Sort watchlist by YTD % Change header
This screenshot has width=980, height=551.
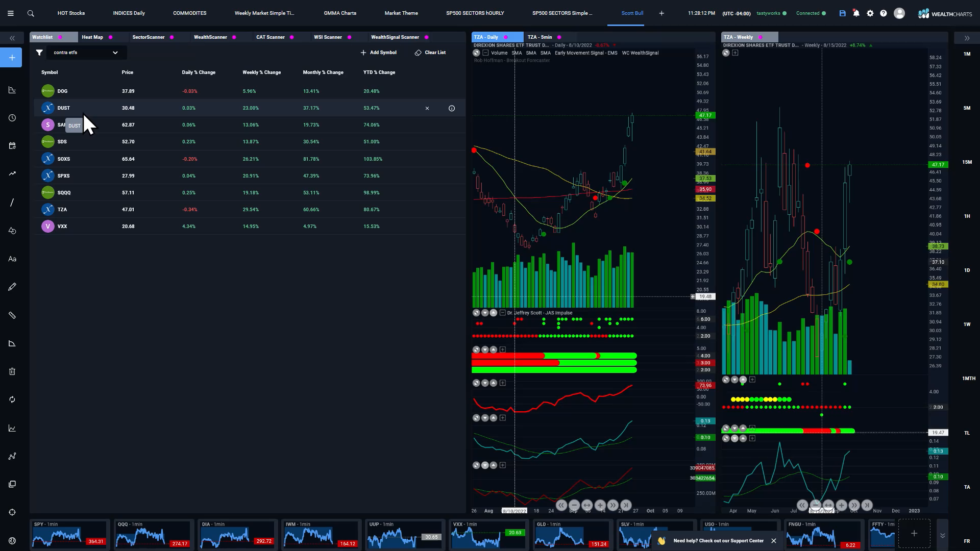[379, 72]
